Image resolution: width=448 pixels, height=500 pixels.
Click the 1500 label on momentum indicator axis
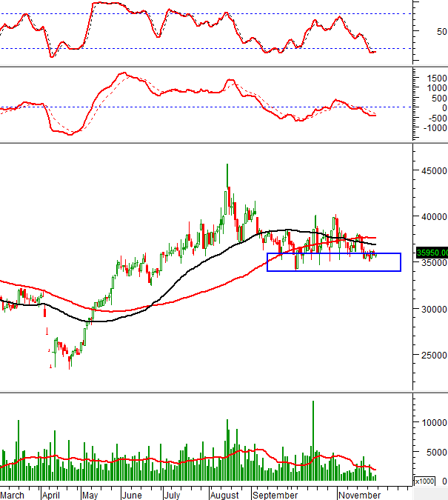(x=437, y=77)
